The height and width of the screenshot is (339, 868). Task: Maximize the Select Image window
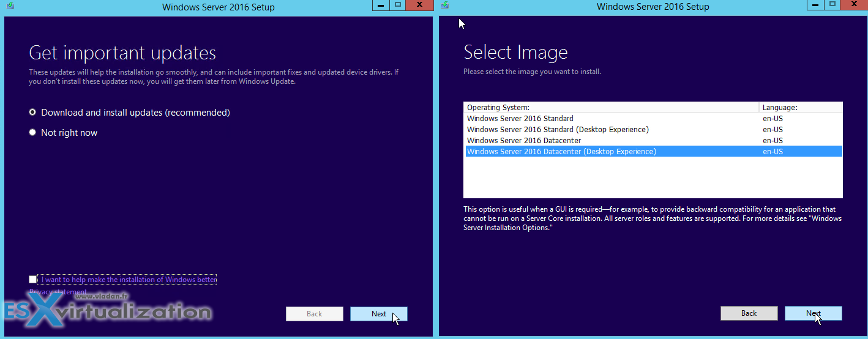click(x=832, y=5)
